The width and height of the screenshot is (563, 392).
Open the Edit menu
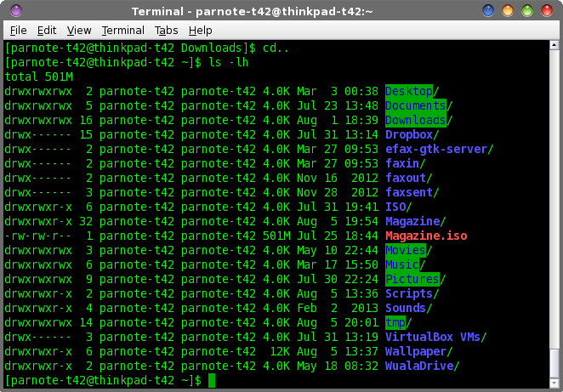tap(47, 31)
